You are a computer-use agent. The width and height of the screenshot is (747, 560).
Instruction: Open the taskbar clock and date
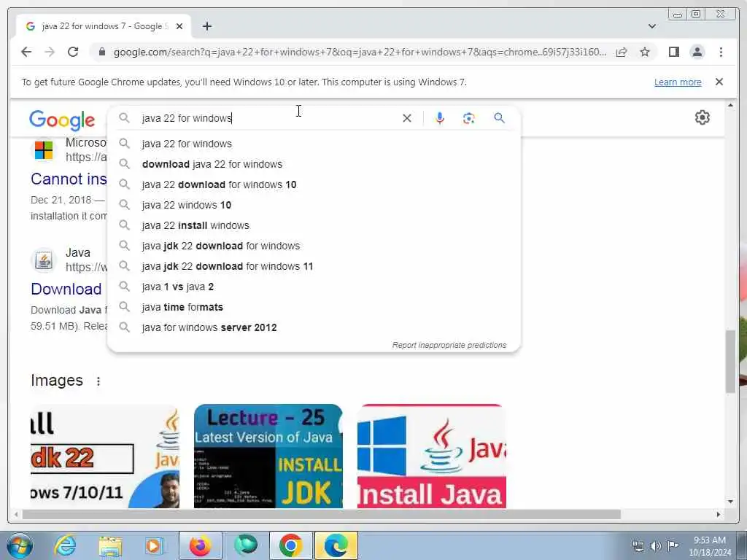pos(710,546)
